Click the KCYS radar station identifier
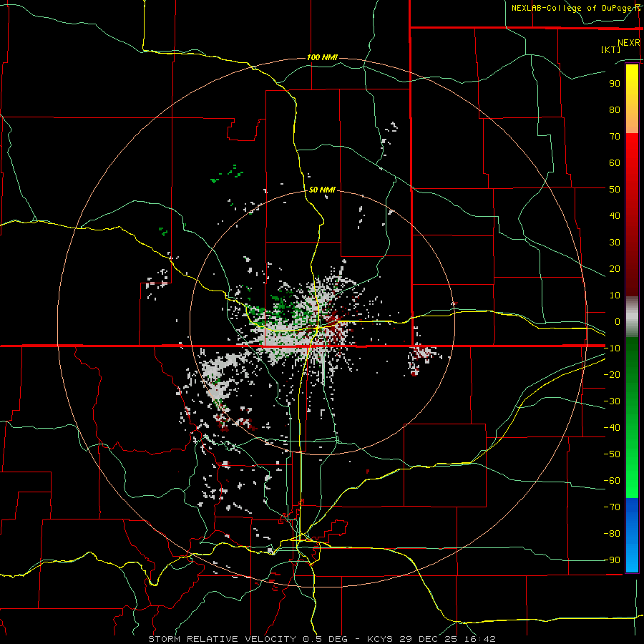Image resolution: width=644 pixels, height=644 pixels. point(381,639)
